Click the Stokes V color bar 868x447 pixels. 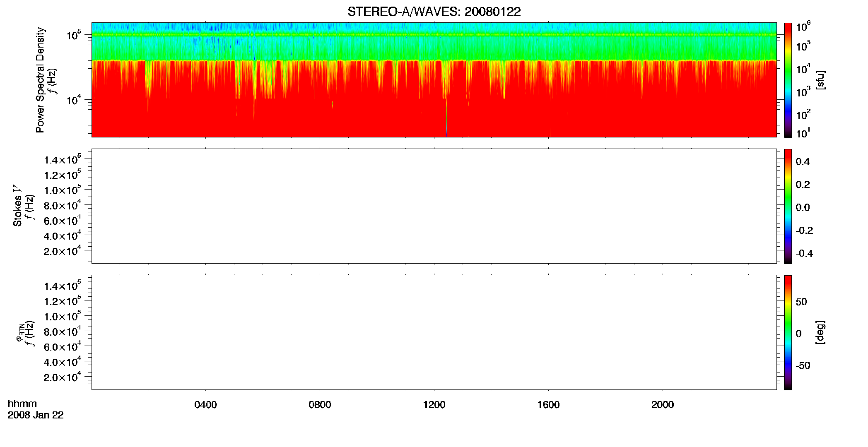coord(788,206)
